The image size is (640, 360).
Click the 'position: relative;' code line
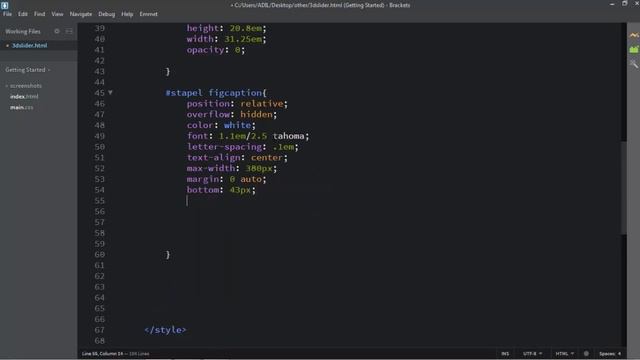[237, 104]
